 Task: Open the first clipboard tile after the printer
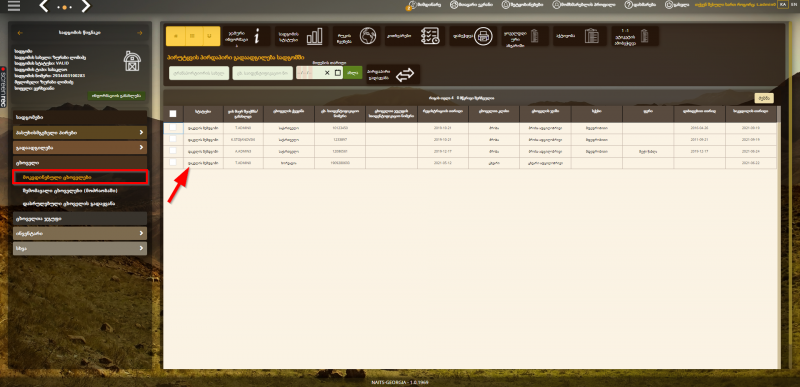point(524,36)
